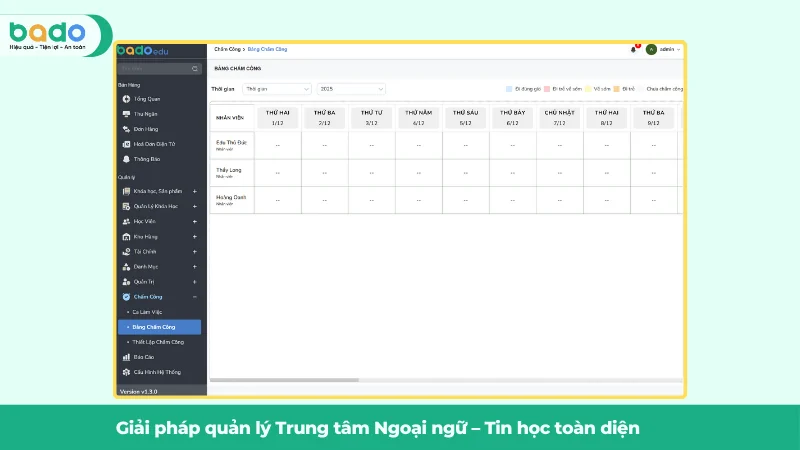Expand Khóa học, Sản phẩm with plus
Screen dimensions: 800x450
194,191
